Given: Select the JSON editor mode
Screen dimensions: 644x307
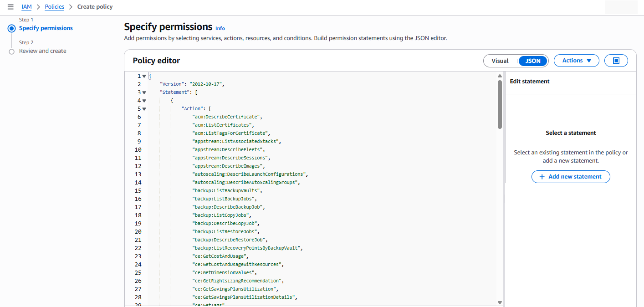Looking at the screenshot, I should point(533,61).
